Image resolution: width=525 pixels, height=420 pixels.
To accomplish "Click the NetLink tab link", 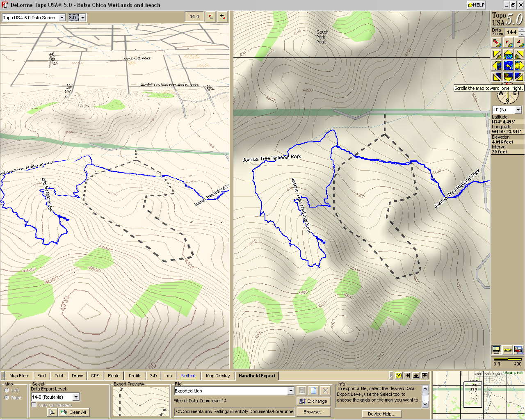I will pyautogui.click(x=189, y=376).
